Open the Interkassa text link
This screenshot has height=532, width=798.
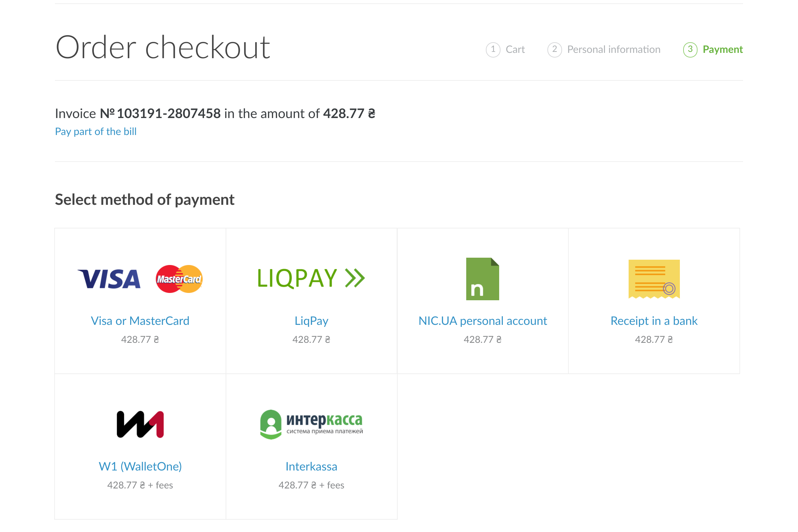pyautogui.click(x=311, y=466)
